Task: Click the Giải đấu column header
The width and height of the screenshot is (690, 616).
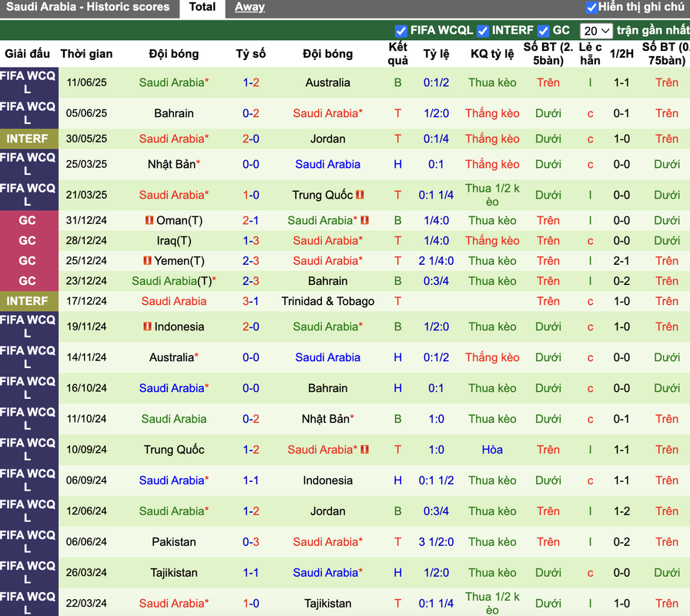Action: [27, 54]
